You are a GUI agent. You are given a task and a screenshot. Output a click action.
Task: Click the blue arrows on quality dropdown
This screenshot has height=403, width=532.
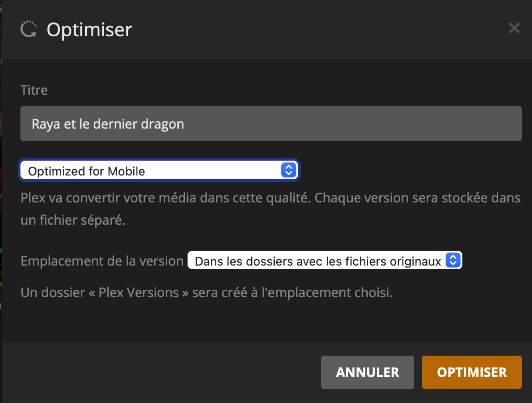pos(288,170)
